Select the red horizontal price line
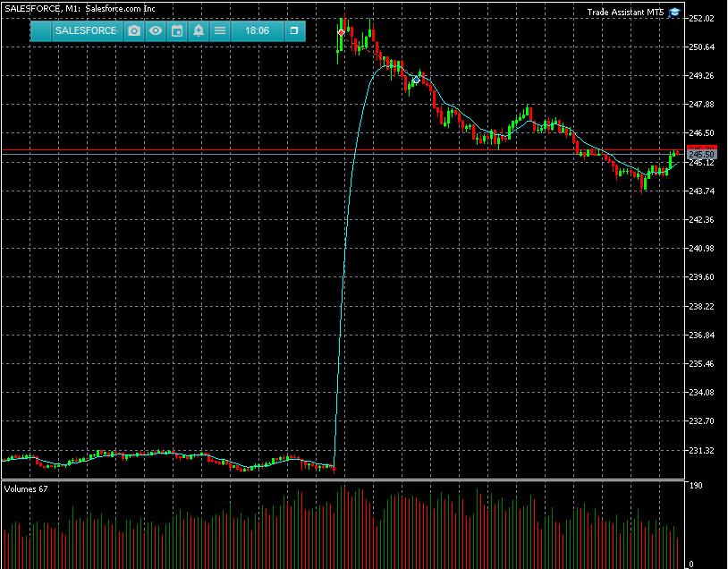 coord(343,150)
